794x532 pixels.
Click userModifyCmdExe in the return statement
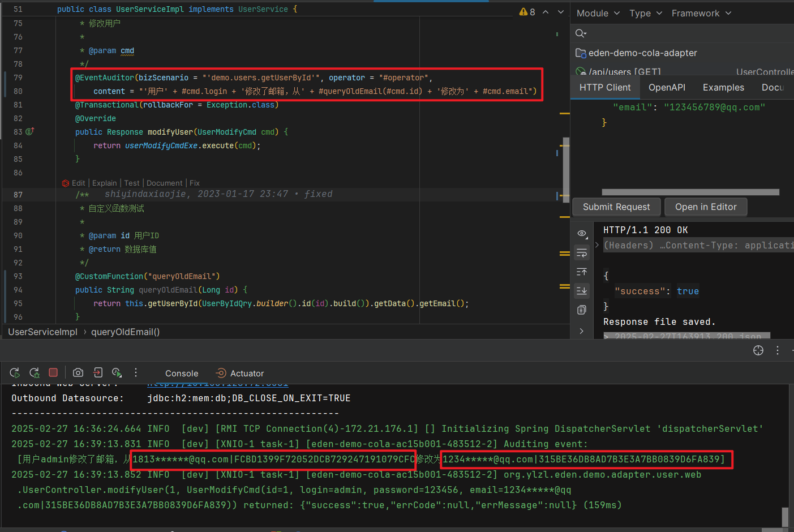click(161, 145)
